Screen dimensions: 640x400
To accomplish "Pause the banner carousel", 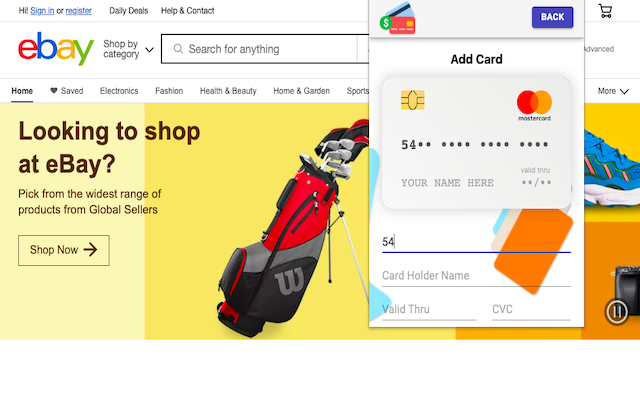I will coord(616,312).
